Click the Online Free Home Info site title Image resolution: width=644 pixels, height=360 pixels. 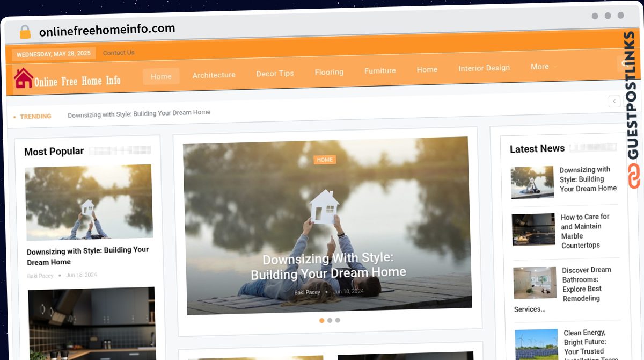[x=78, y=81]
